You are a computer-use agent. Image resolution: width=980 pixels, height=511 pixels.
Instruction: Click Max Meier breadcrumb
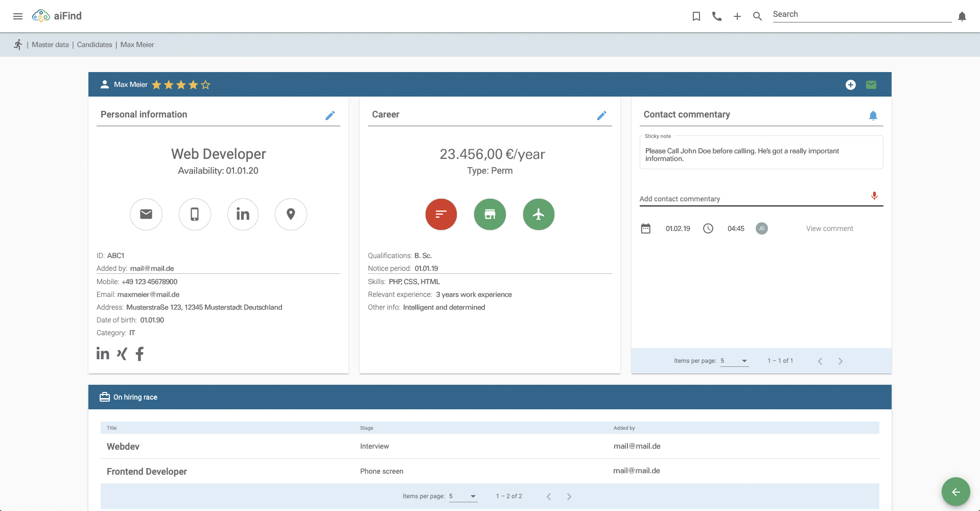point(137,44)
